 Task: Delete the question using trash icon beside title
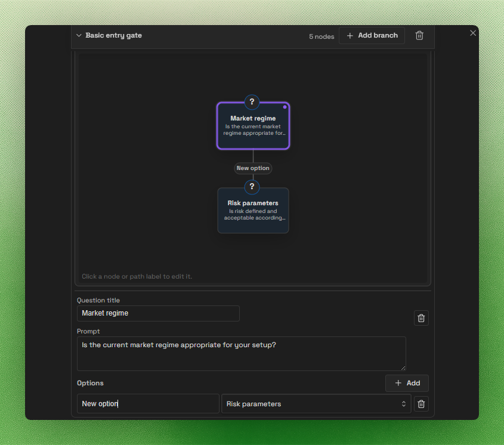[x=421, y=318]
